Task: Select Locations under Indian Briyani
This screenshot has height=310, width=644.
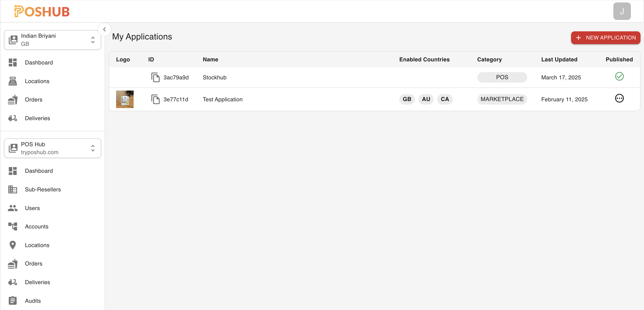Action: [37, 81]
